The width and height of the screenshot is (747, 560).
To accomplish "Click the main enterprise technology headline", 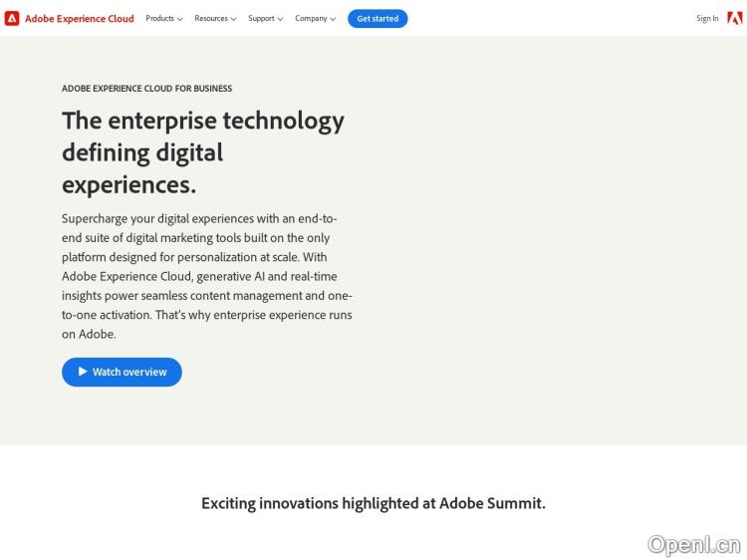I will click(x=203, y=152).
